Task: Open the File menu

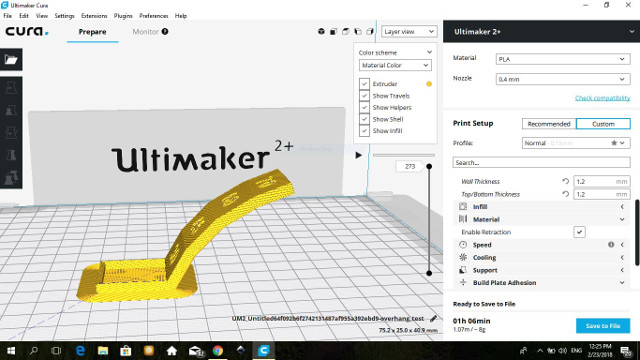Action: pos(7,16)
